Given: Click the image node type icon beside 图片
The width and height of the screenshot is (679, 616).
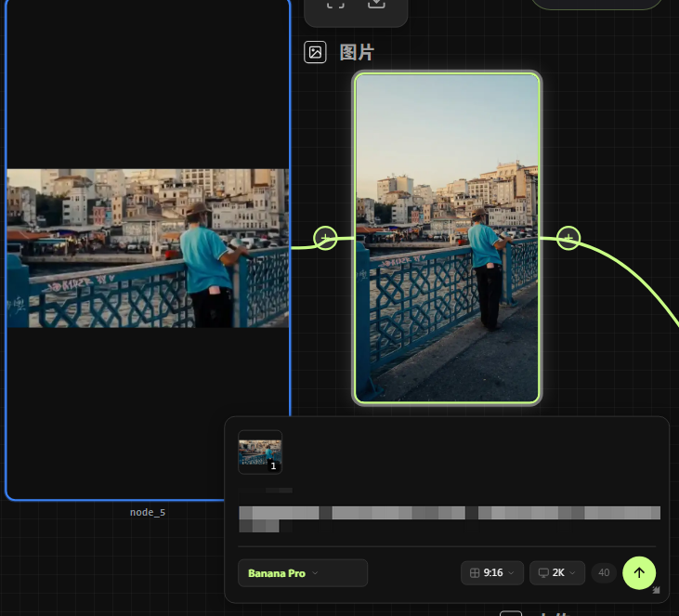Looking at the screenshot, I should coord(316,52).
